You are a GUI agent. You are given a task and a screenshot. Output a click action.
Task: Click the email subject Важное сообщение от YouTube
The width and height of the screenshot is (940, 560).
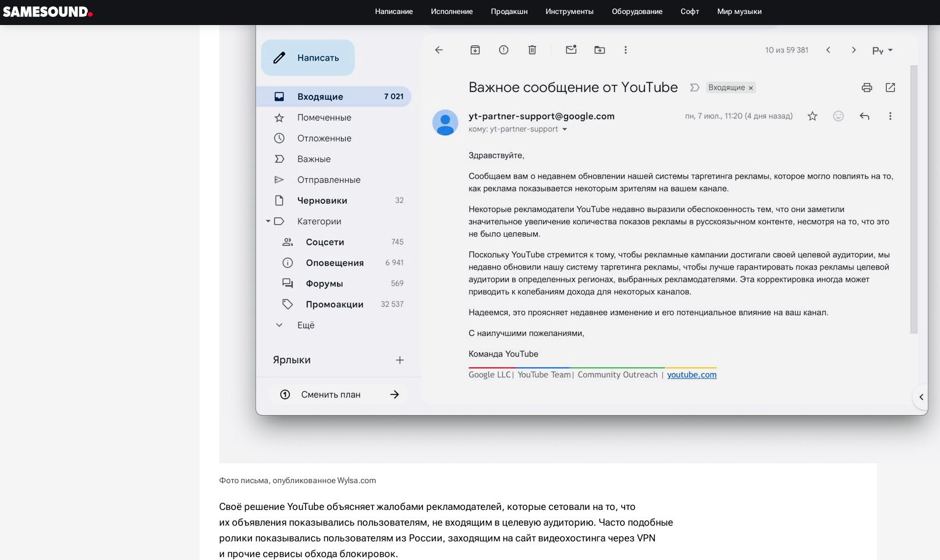tap(573, 87)
